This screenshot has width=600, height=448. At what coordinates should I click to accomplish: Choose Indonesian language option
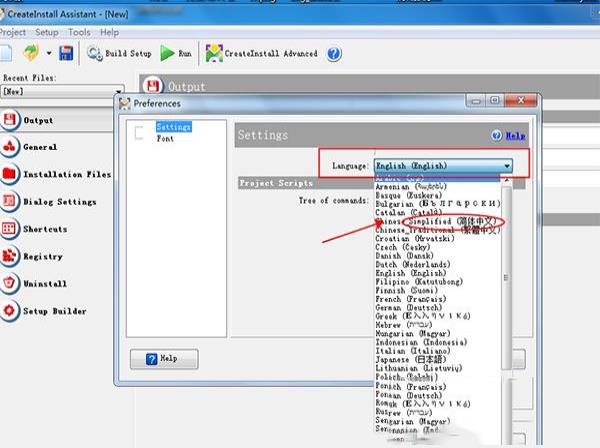click(421, 342)
